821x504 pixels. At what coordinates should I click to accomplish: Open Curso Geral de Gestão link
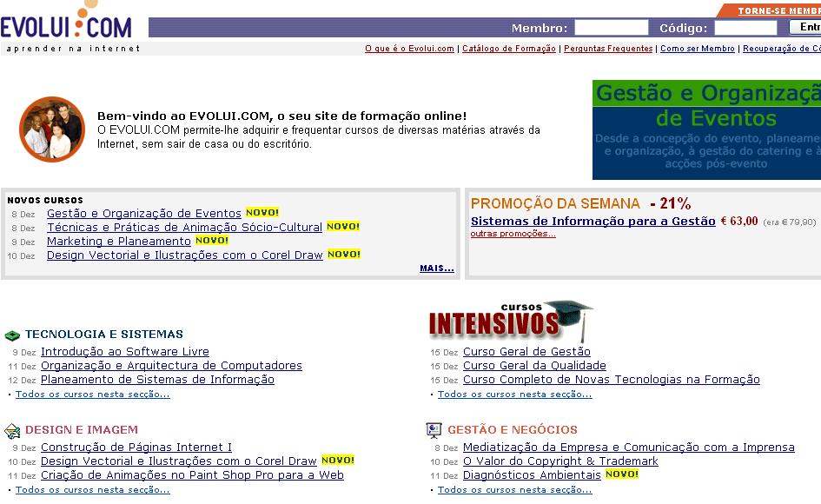(x=526, y=352)
